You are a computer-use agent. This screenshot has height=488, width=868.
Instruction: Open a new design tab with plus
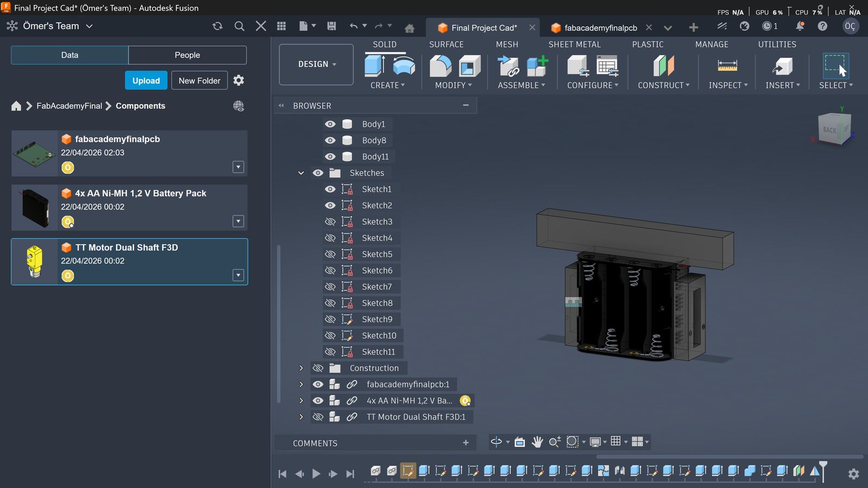pyautogui.click(x=693, y=28)
